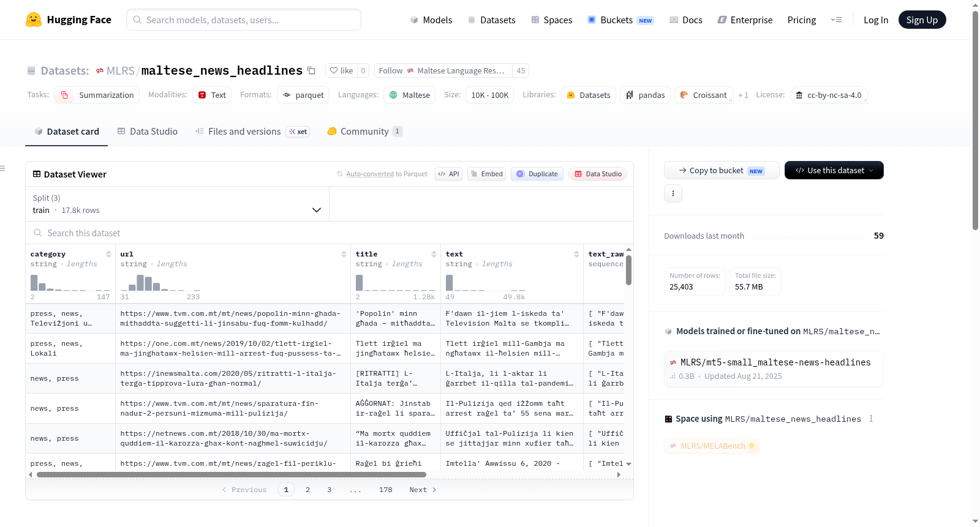The width and height of the screenshot is (980, 527).
Task: Click the follower count 45
Action: [521, 70]
